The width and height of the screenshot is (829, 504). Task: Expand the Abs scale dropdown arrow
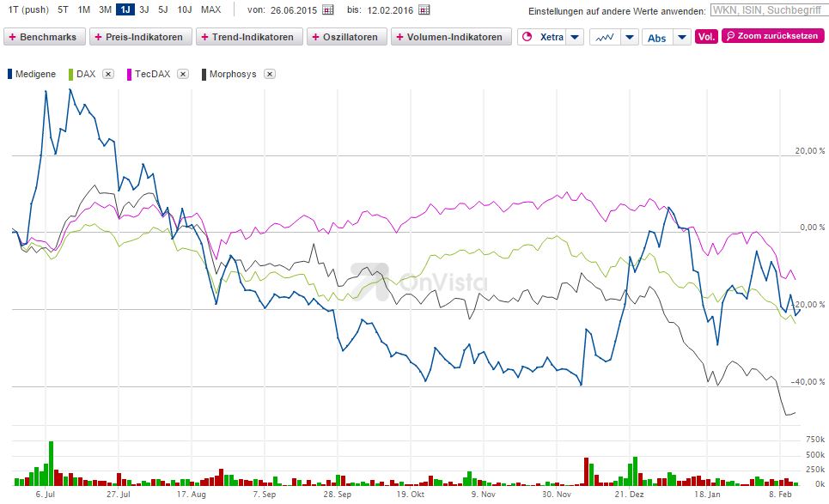click(x=682, y=38)
